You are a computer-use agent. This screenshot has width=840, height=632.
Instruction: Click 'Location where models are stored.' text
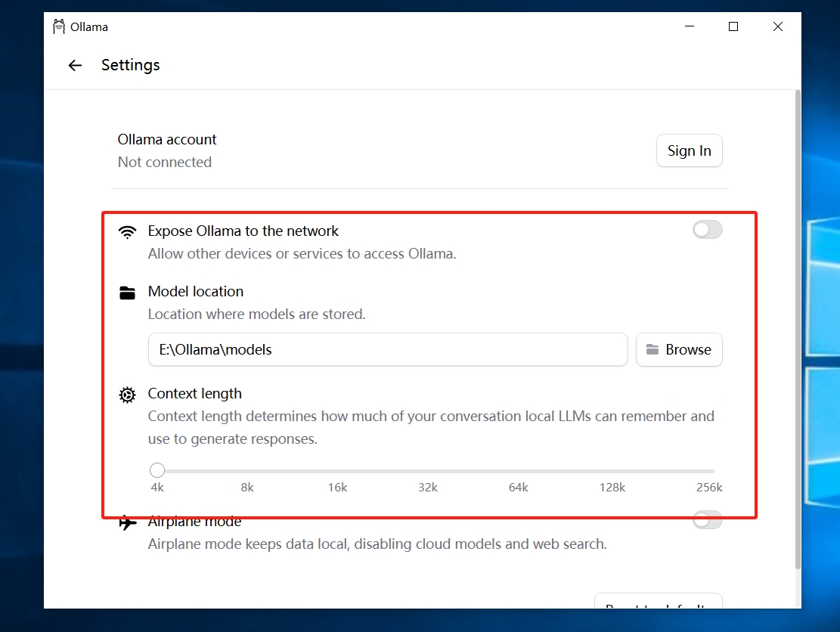(256, 314)
